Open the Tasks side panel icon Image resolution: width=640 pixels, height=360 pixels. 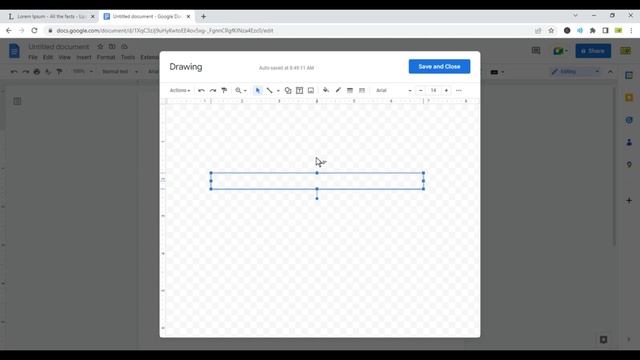[629, 120]
